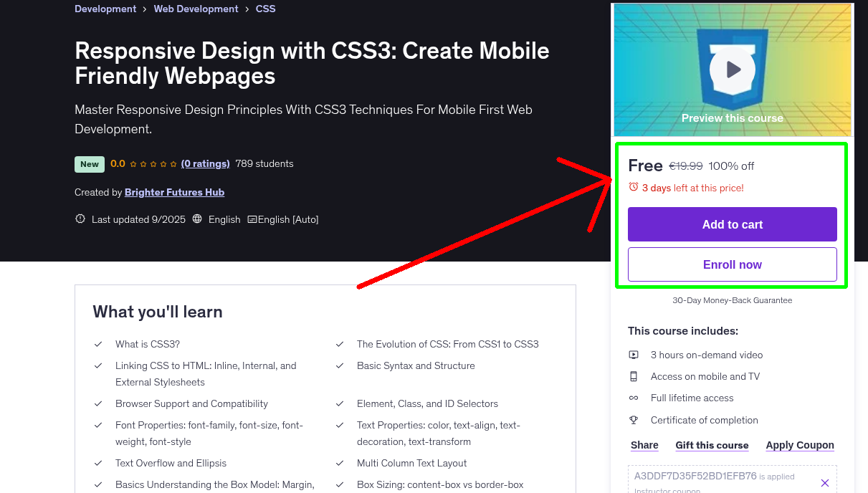868x493 pixels.
Task: View the (0 ratings) link
Action: pos(205,163)
